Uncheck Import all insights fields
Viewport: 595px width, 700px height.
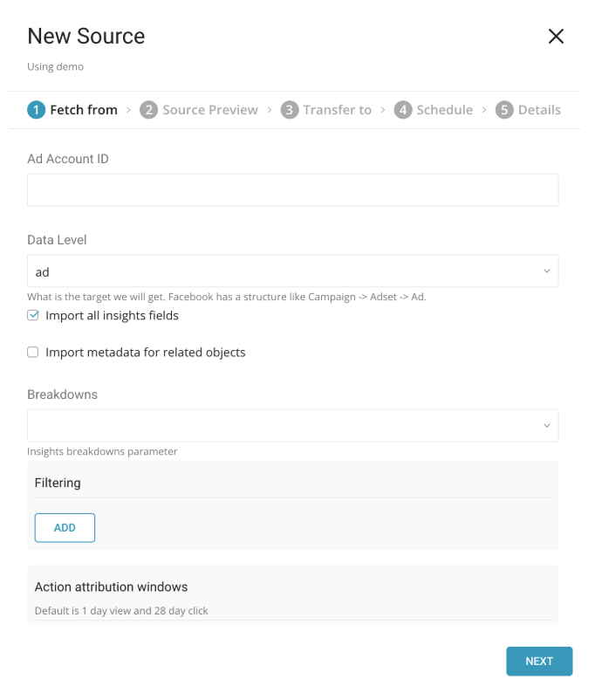pyautogui.click(x=33, y=316)
